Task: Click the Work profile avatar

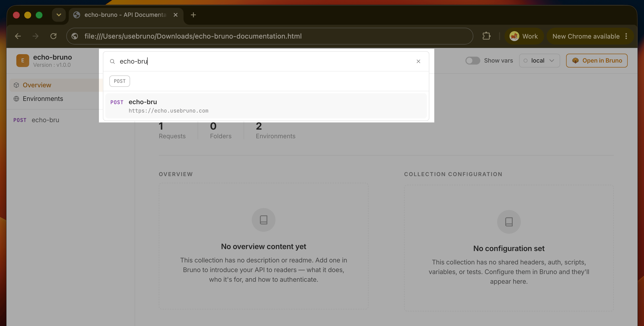Action: (514, 36)
